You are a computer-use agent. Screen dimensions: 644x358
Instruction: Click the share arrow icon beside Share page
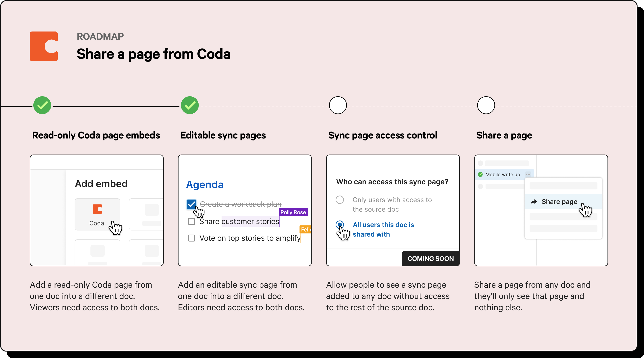[534, 202]
